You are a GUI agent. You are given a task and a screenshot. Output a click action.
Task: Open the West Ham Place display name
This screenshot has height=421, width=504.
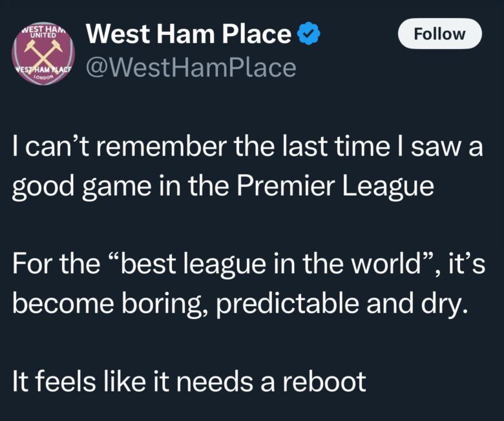(x=188, y=34)
